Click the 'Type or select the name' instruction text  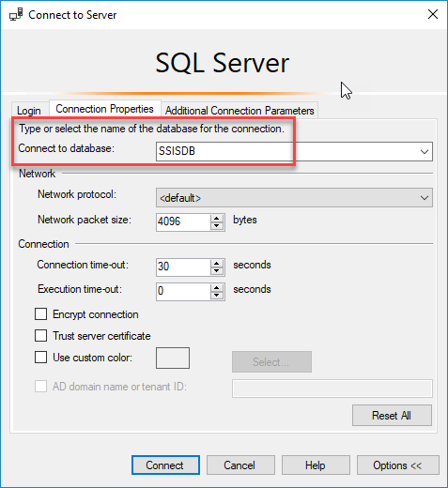coord(151,129)
